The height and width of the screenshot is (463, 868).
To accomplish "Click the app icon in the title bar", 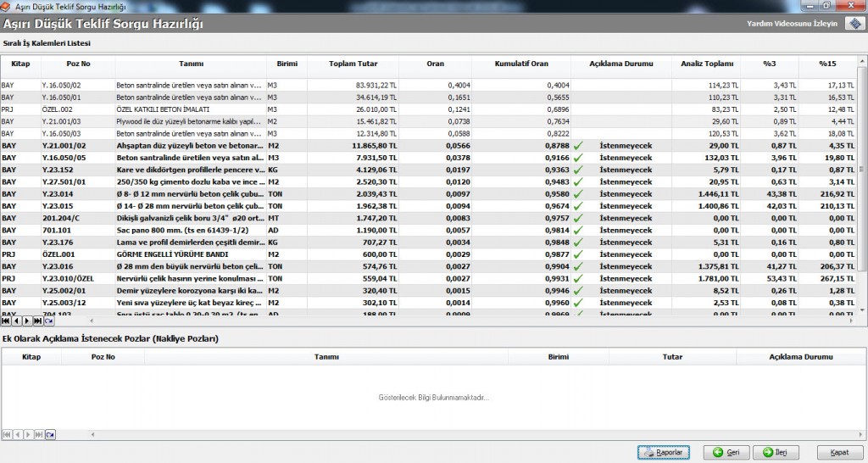I will point(7,7).
